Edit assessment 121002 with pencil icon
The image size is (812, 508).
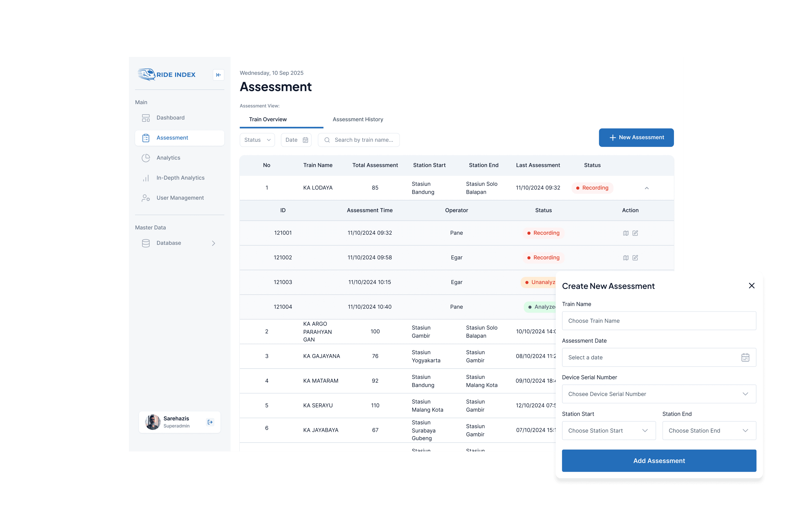[x=635, y=258]
